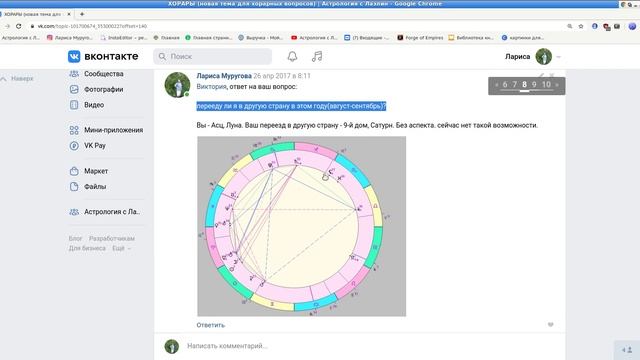Click Файлы document icon
This screenshot has height=360, width=640.
tap(74, 187)
